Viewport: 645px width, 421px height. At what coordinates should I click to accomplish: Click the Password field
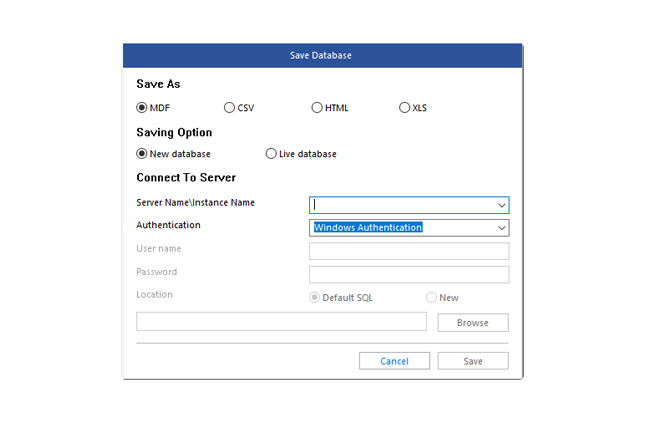(x=409, y=274)
